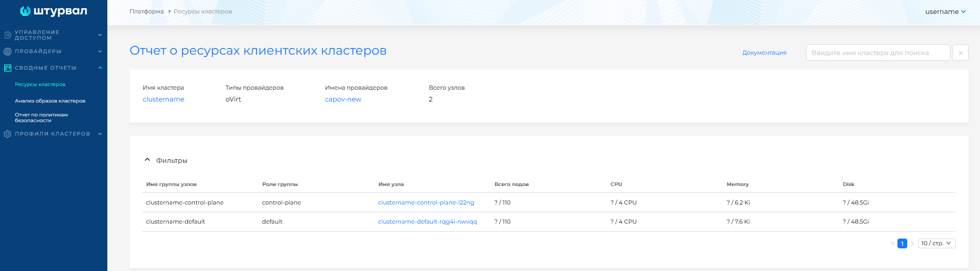Viewport: 980px width, 271px height.
Task: Open the username account dropdown
Action: (945, 11)
